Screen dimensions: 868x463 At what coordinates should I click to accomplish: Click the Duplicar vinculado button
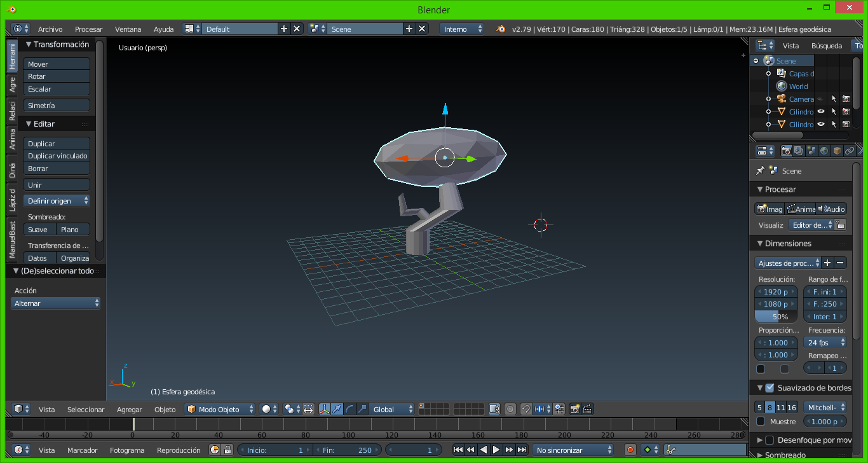coord(57,156)
